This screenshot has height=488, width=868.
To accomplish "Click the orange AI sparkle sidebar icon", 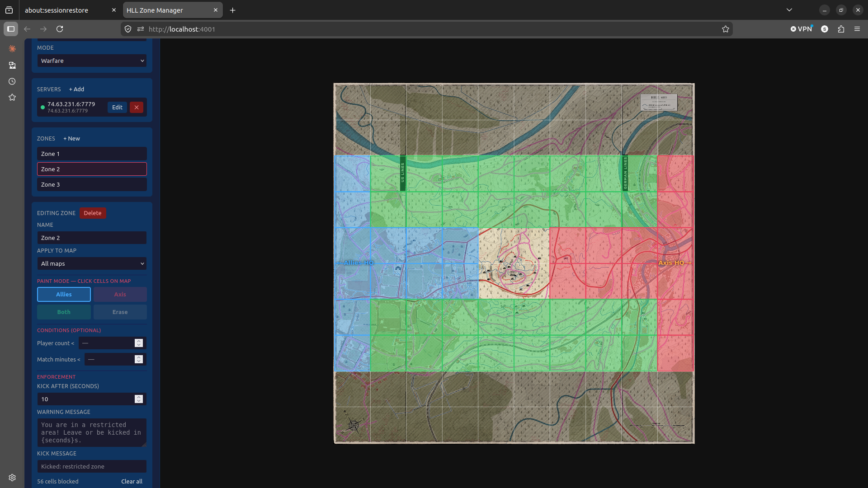I will coord(12,49).
